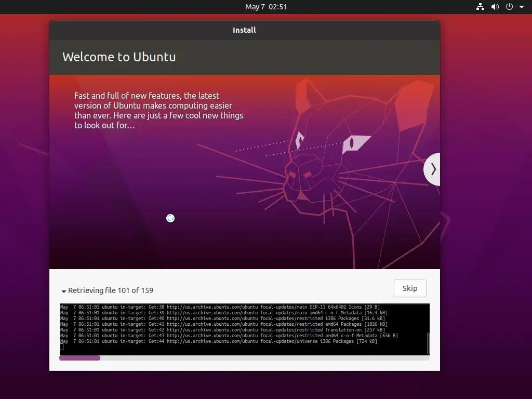
Task: Click the terminal cursor block in log
Action: tap(62, 347)
